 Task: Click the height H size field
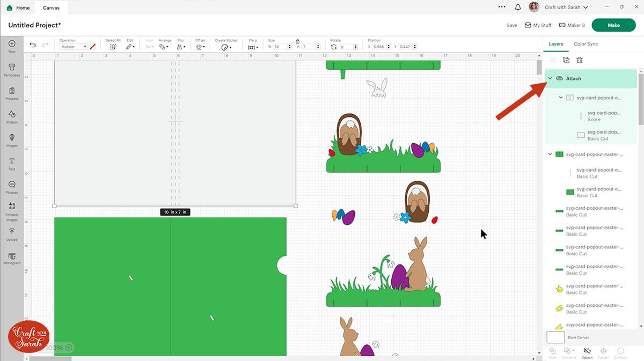[309, 47]
